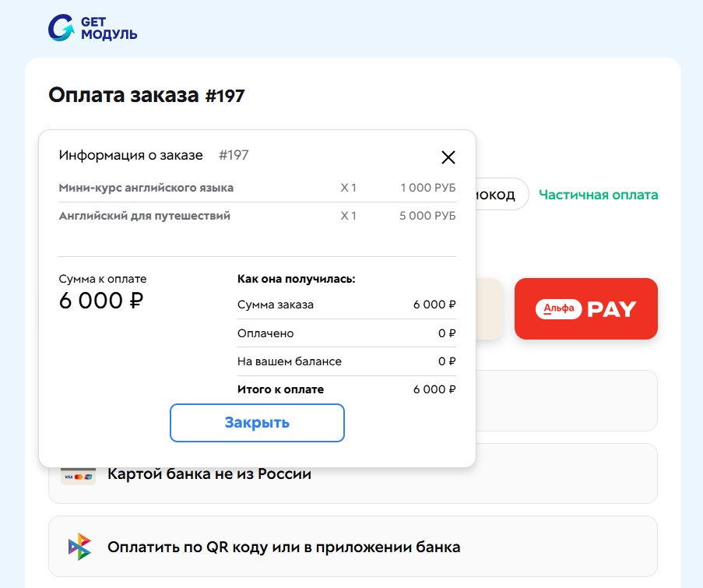The image size is (703, 588).
Task: Close the order information popup with the X
Action: click(448, 157)
